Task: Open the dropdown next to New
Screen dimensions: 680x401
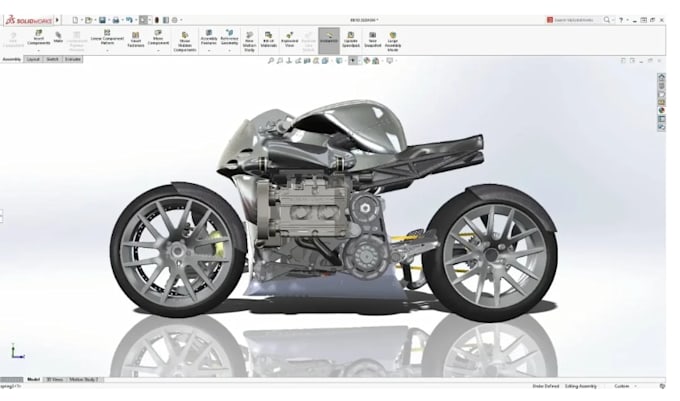Action: click(82, 20)
